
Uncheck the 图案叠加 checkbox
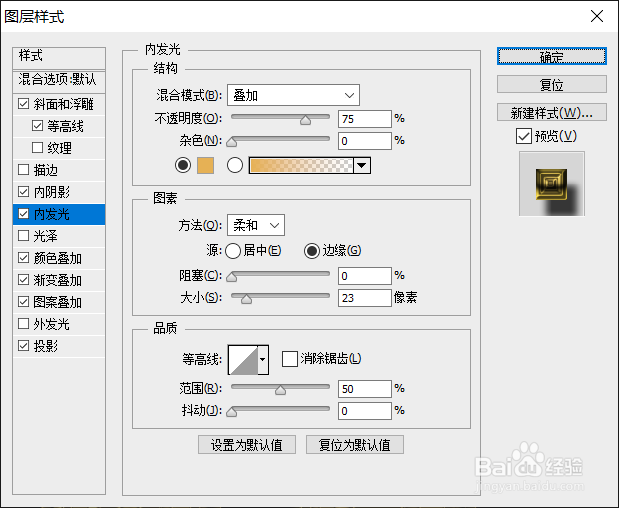point(24,302)
